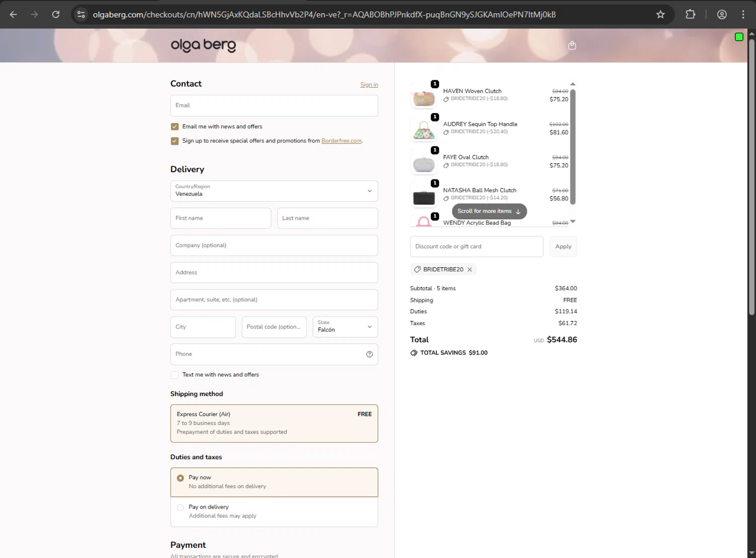Image resolution: width=756 pixels, height=558 pixels.
Task: Enable Text me with news and offers
Action: pyautogui.click(x=174, y=375)
